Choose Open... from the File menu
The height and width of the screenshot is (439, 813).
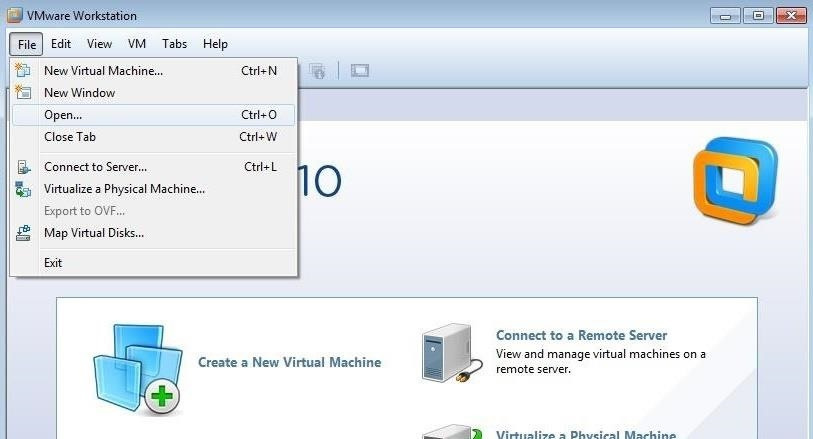click(x=63, y=115)
